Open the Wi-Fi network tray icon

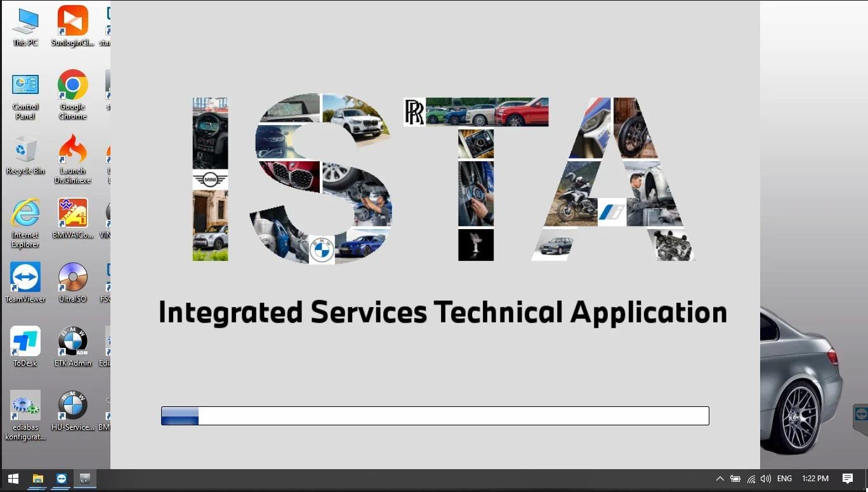(751, 479)
